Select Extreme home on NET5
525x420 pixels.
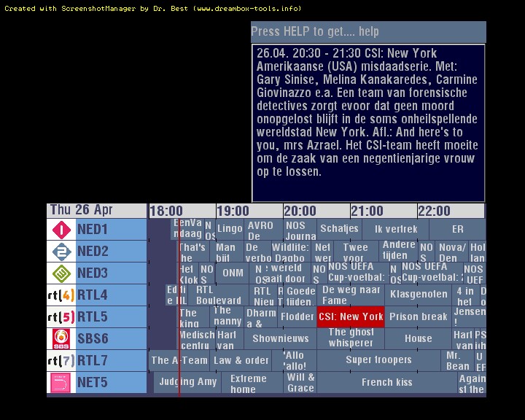coord(252,382)
